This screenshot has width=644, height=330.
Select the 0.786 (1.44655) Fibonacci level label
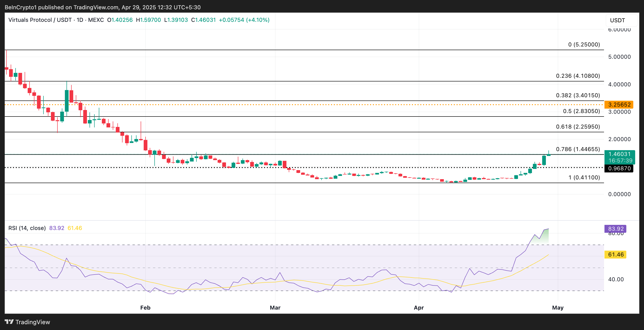click(578, 149)
